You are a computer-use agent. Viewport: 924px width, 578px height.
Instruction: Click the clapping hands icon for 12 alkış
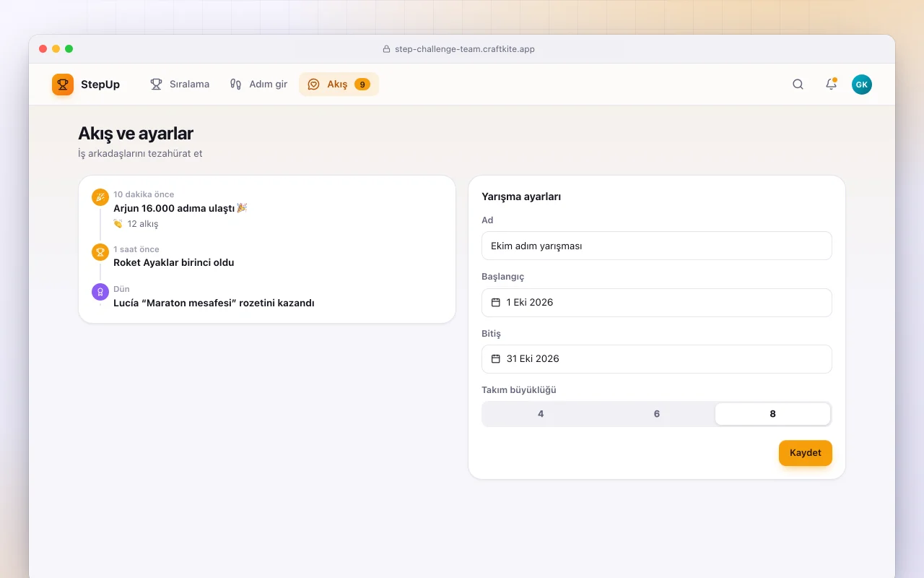tap(118, 224)
